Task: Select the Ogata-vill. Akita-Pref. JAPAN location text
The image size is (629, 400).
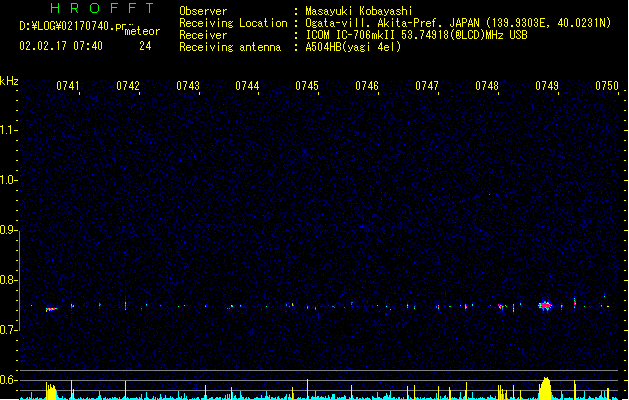Action: tap(458, 23)
